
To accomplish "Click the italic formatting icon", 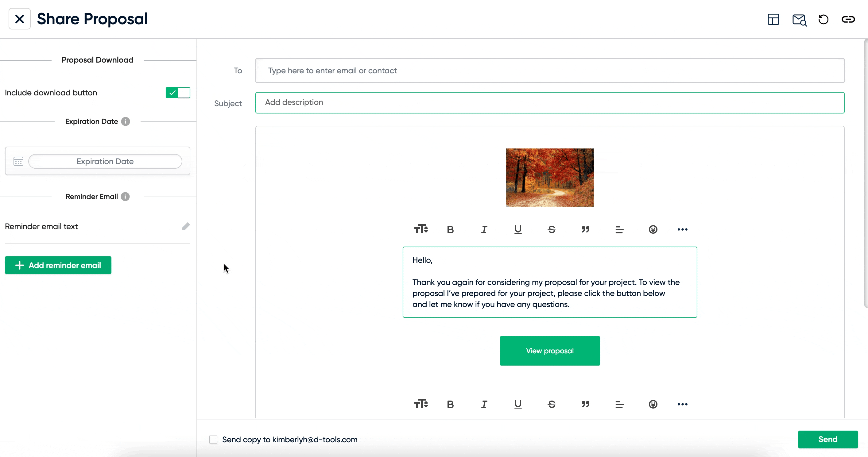I will point(484,229).
